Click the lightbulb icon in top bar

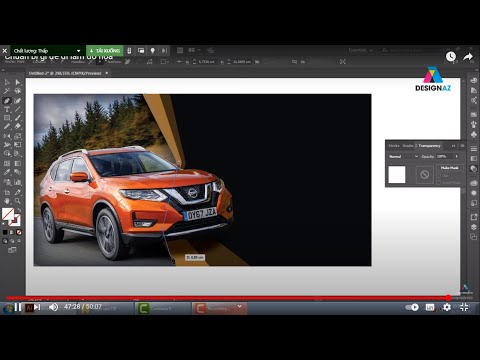tap(153, 51)
